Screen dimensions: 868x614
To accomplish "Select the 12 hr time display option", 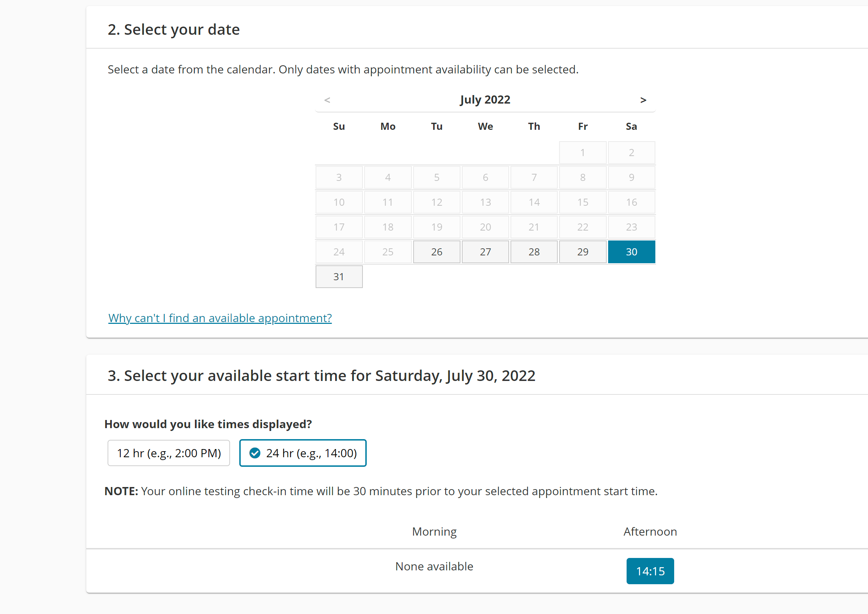I will (169, 453).
